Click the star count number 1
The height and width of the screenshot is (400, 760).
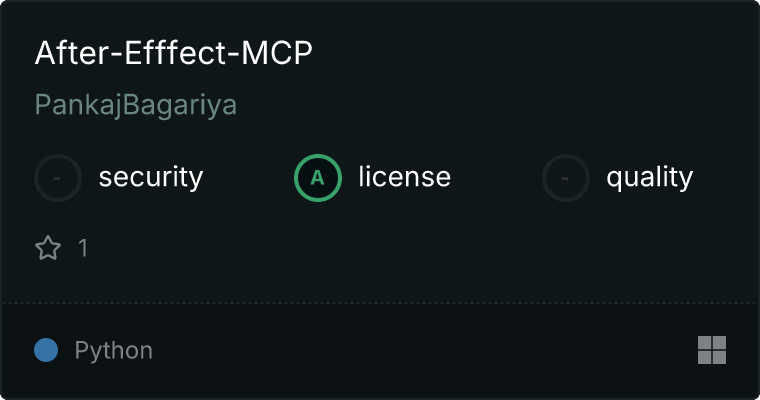click(x=83, y=248)
